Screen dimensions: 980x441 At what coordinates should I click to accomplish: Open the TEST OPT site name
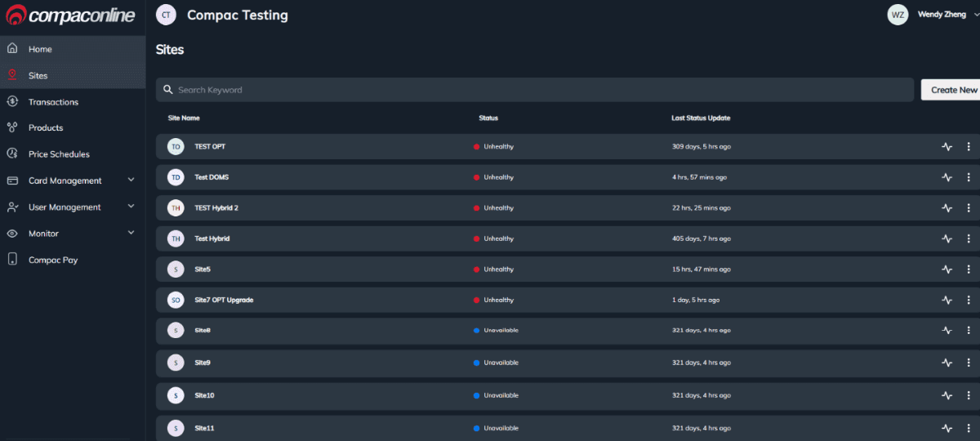[x=210, y=147]
